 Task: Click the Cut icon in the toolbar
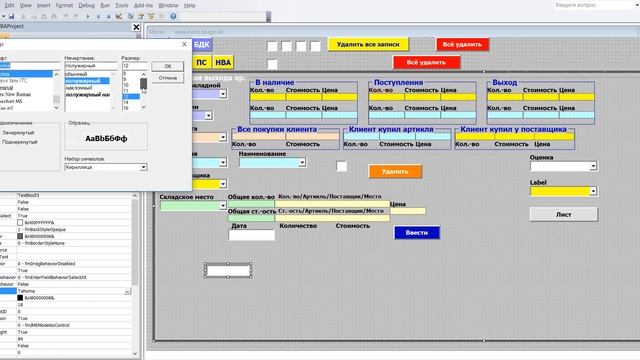tap(23, 16)
